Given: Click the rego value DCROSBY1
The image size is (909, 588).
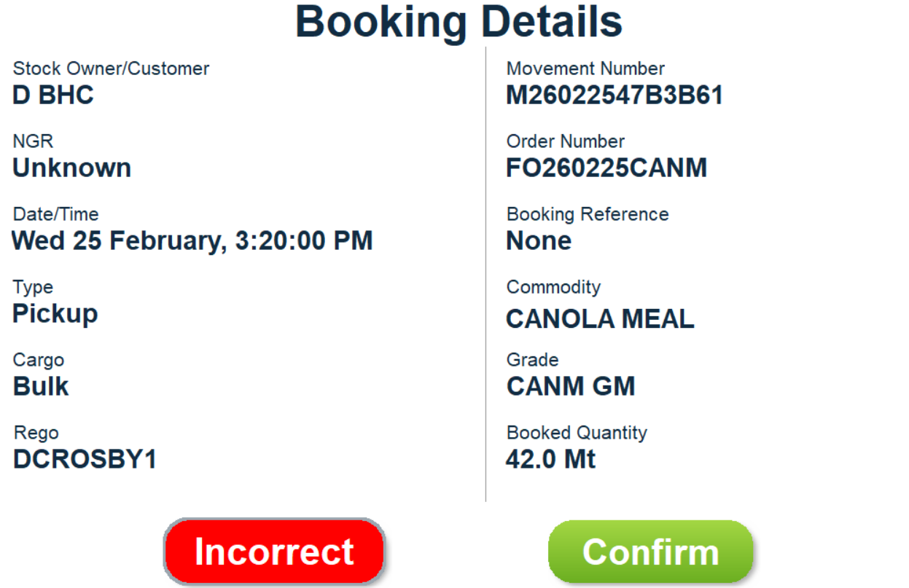Looking at the screenshot, I should (85, 460).
